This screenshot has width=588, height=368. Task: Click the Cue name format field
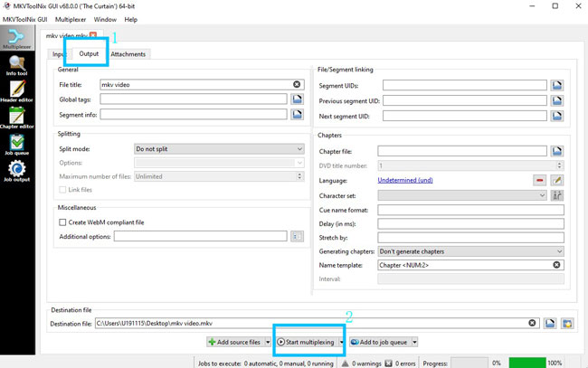click(x=470, y=210)
